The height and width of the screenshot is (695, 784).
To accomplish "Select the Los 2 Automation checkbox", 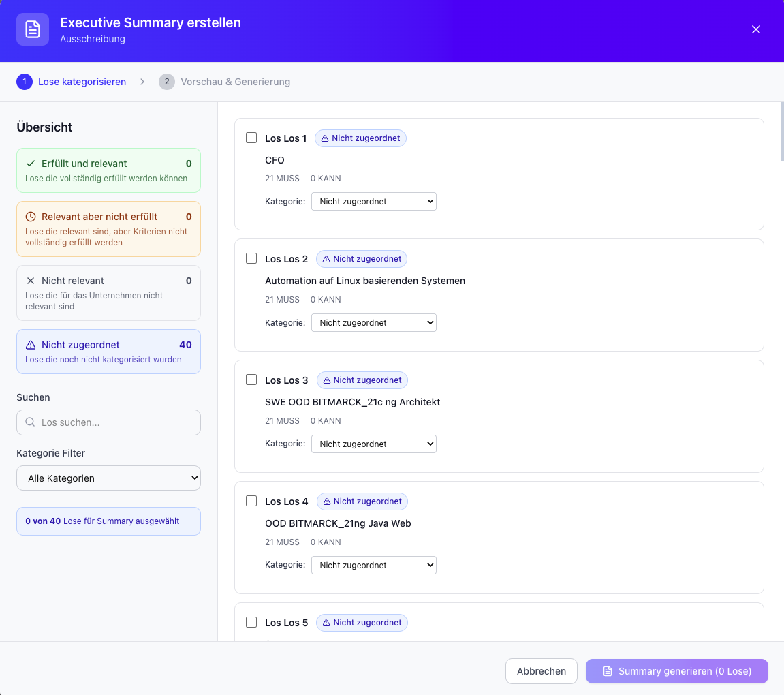I will [x=251, y=259].
